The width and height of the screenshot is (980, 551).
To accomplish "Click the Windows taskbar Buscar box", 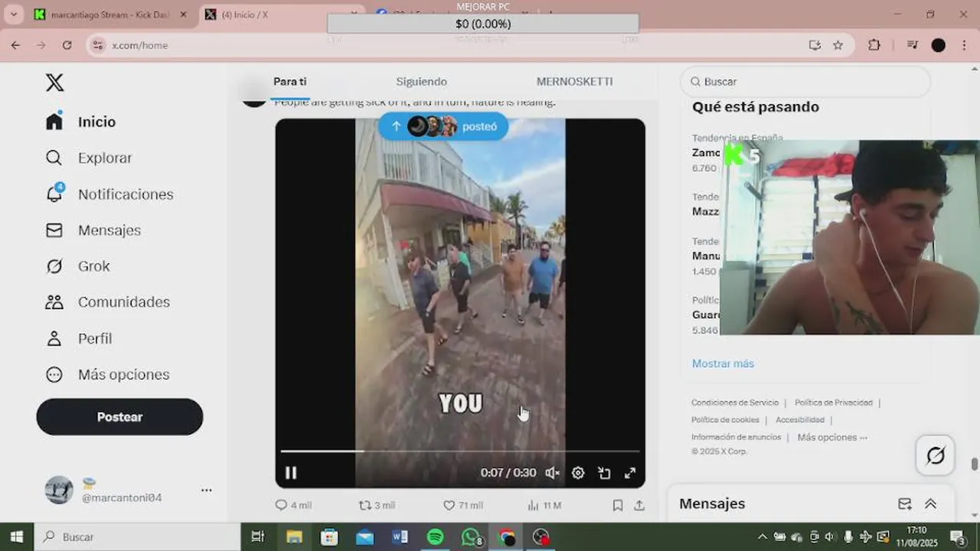I will click(138, 536).
